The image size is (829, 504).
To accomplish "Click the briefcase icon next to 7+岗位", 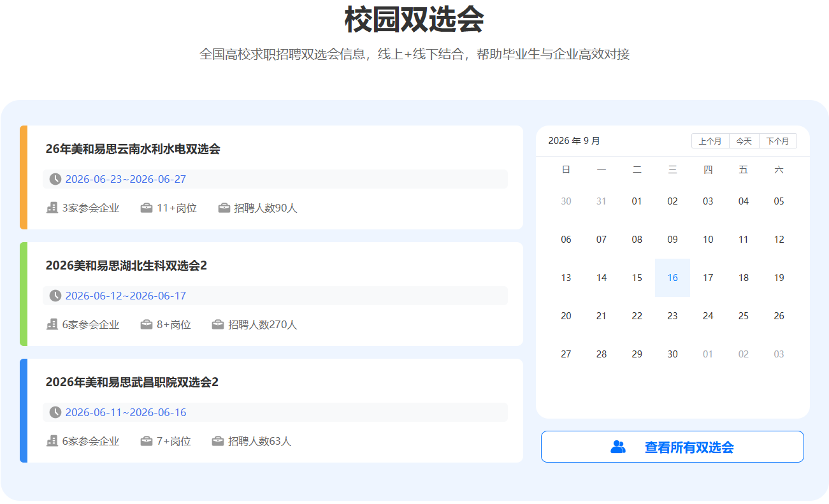I will pyautogui.click(x=147, y=441).
